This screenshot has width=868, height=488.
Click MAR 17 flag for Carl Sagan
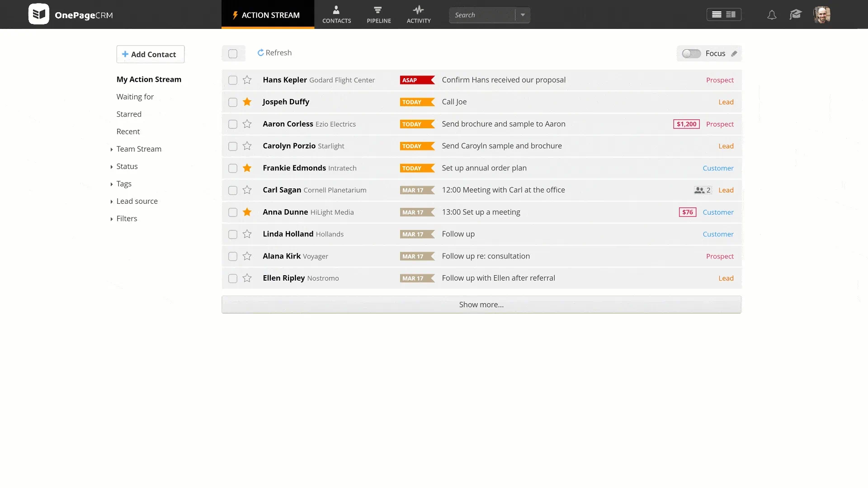tap(417, 190)
